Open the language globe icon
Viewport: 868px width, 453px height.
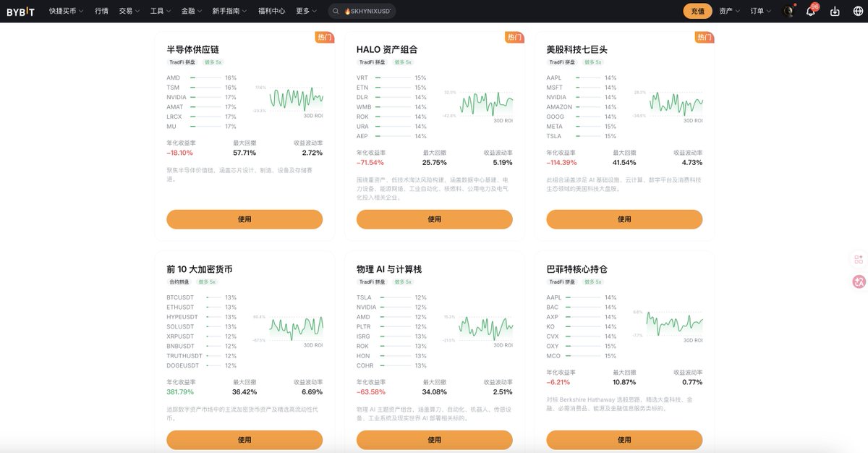(858, 11)
